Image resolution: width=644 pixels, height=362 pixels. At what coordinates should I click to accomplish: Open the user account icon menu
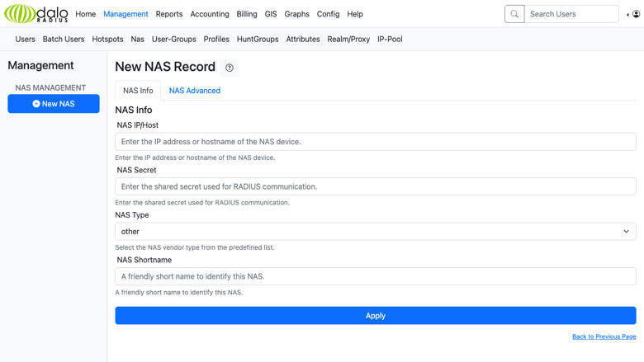[636, 14]
